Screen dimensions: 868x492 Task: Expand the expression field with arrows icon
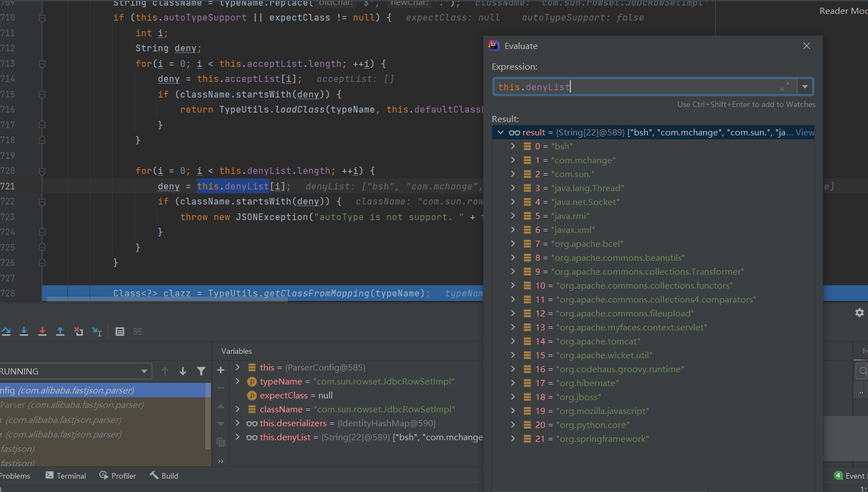pyautogui.click(x=785, y=86)
